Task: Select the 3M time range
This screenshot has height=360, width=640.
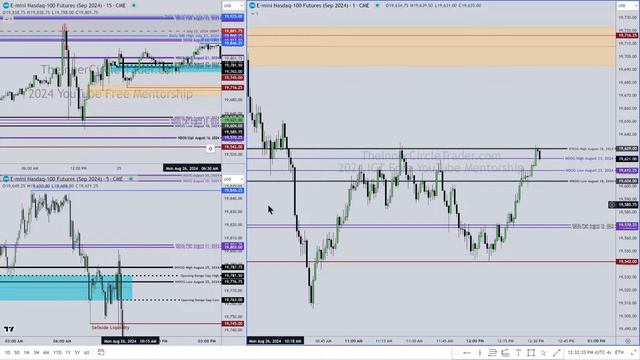Action: 36,352
